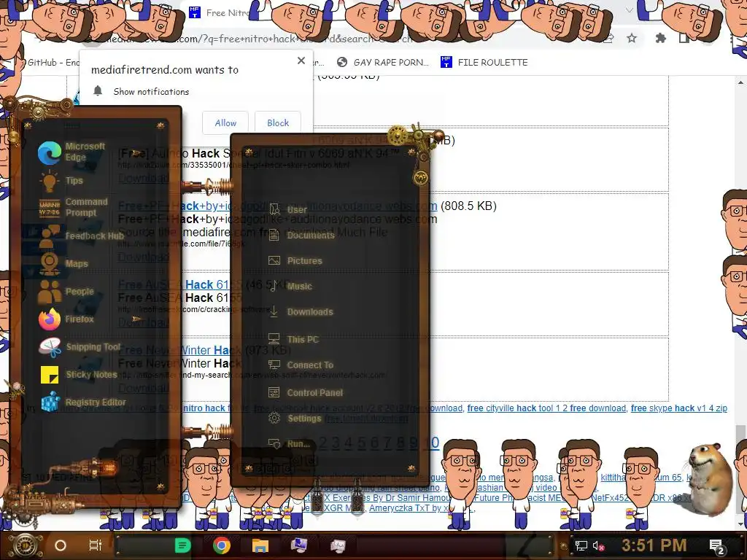Open the FILE ROULETTE bookmark
747x560 pixels.
tap(484, 63)
